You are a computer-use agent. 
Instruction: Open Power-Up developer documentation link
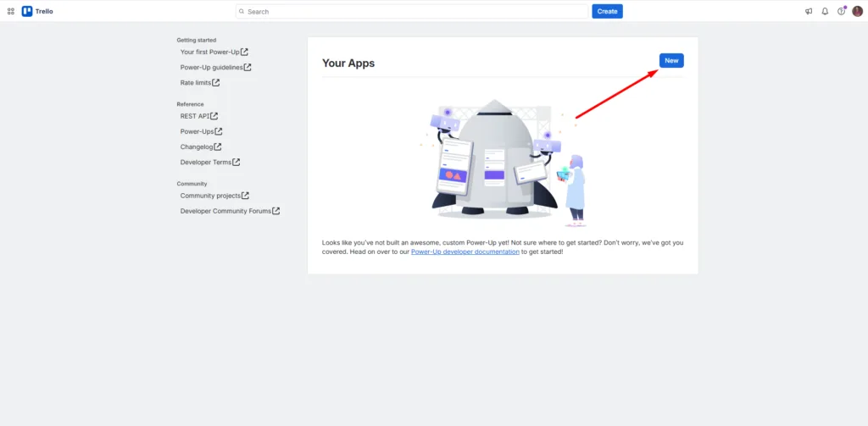[465, 252]
